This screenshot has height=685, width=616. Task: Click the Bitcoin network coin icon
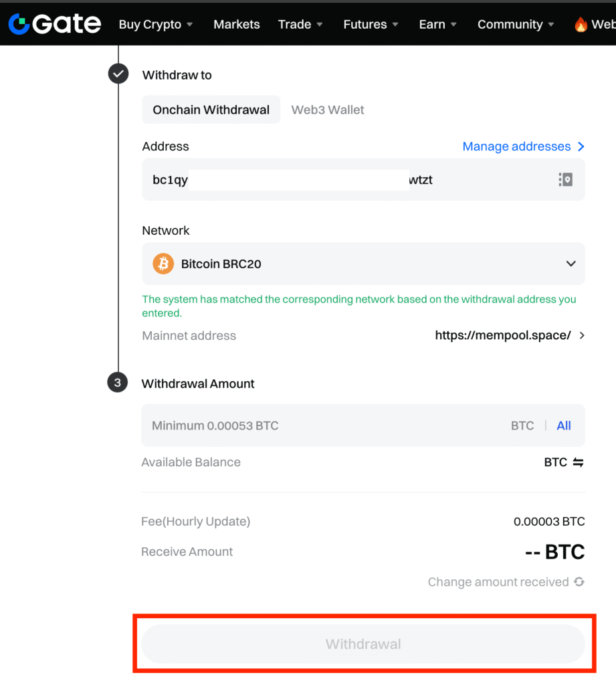163,264
